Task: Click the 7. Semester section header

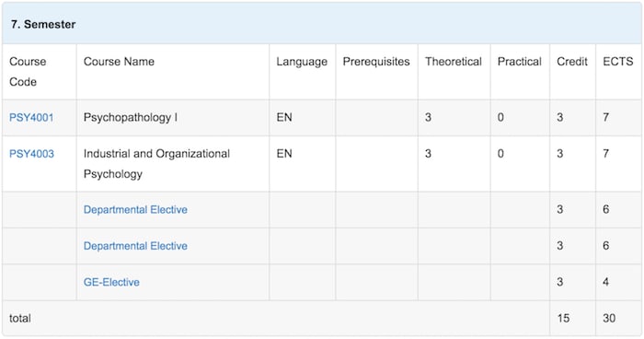Action: point(322,24)
